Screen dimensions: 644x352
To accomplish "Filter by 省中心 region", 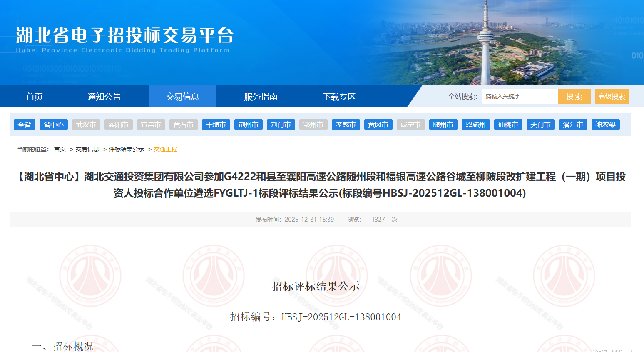I will [54, 125].
